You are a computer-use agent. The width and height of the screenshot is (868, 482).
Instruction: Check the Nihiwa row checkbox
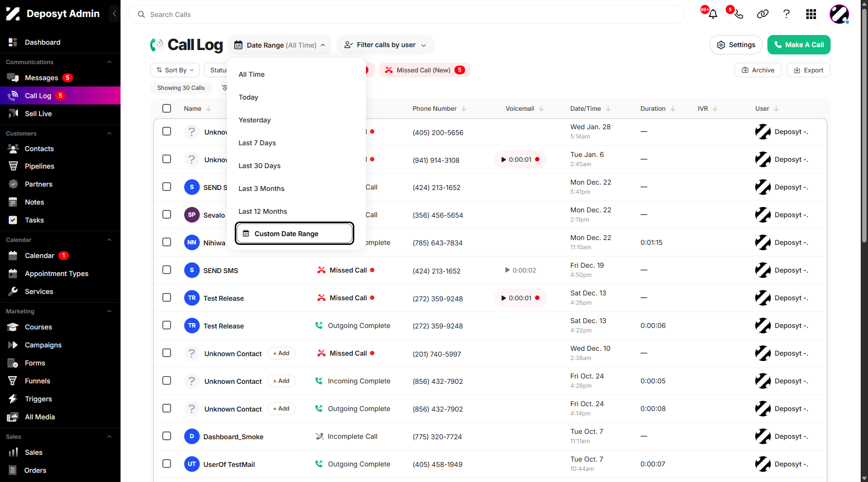point(167,242)
